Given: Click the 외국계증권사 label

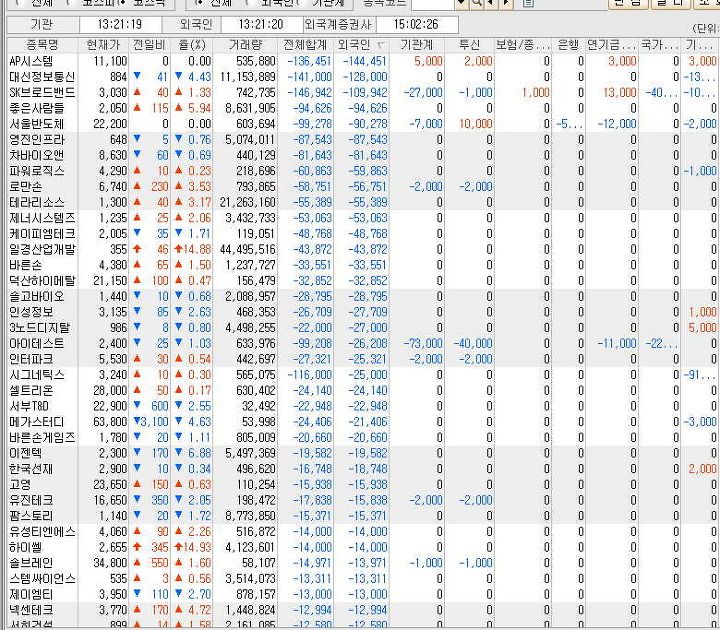Looking at the screenshot, I should 338,24.
